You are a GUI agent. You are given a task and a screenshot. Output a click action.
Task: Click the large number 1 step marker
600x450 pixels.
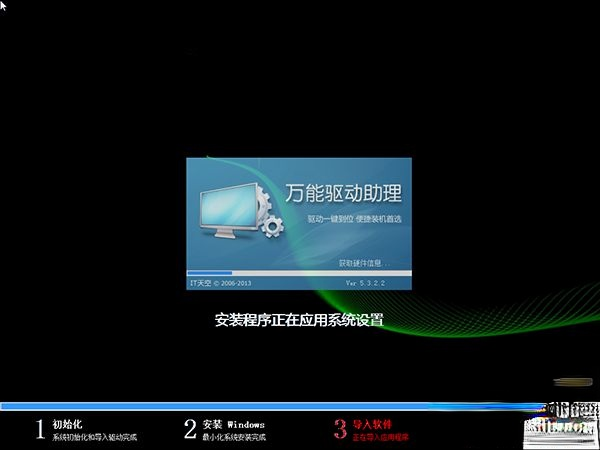(40, 429)
